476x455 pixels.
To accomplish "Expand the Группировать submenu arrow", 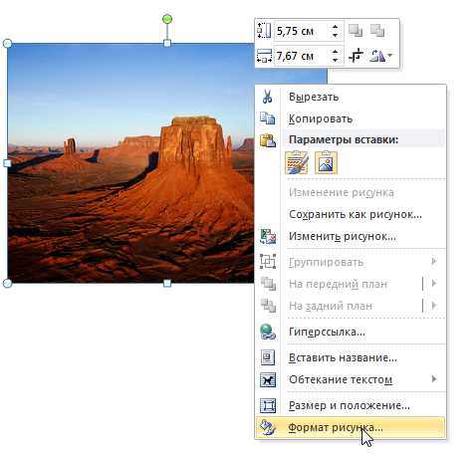I will (434, 261).
